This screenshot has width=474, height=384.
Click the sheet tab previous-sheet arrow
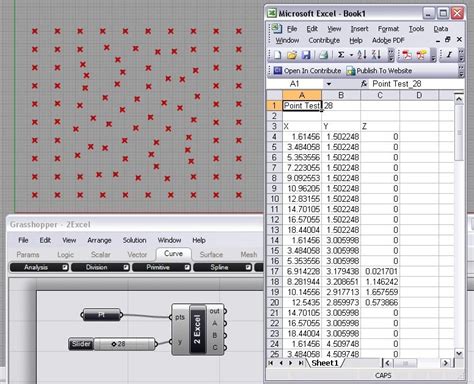tap(281, 363)
